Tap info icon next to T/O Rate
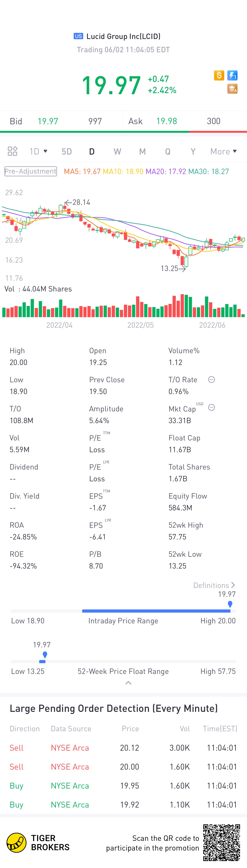The image size is (247, 868). pyautogui.click(x=212, y=380)
